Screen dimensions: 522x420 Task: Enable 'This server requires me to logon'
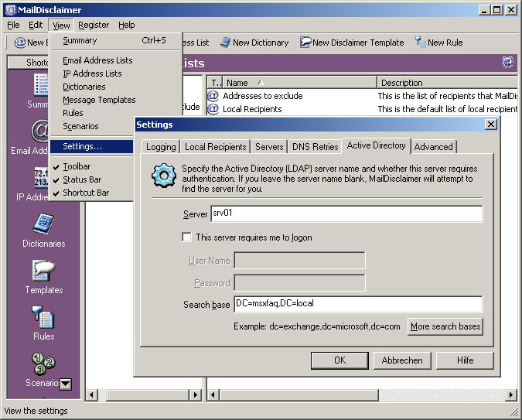[187, 237]
